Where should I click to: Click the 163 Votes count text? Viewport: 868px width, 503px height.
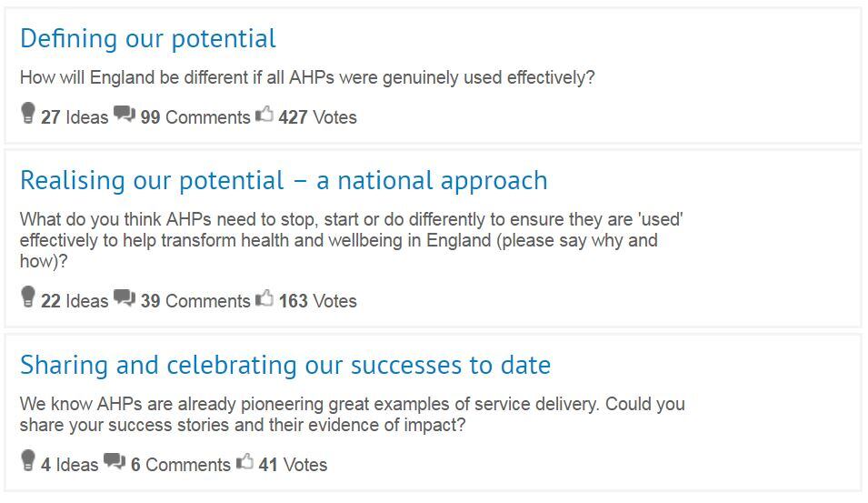coord(318,301)
